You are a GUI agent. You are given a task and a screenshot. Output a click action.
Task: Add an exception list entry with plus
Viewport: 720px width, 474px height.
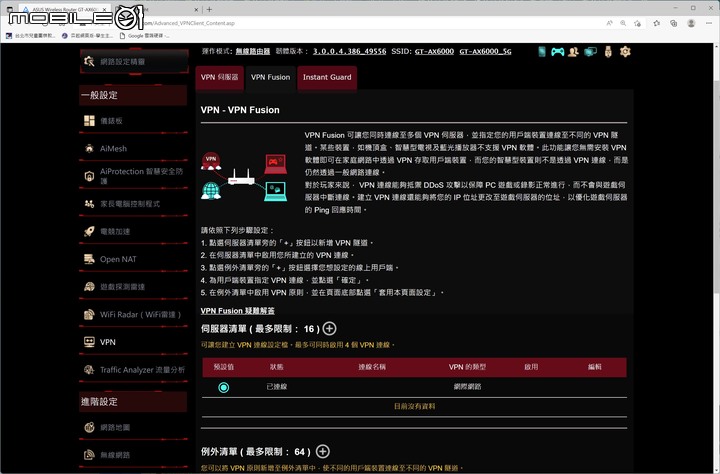(x=323, y=451)
